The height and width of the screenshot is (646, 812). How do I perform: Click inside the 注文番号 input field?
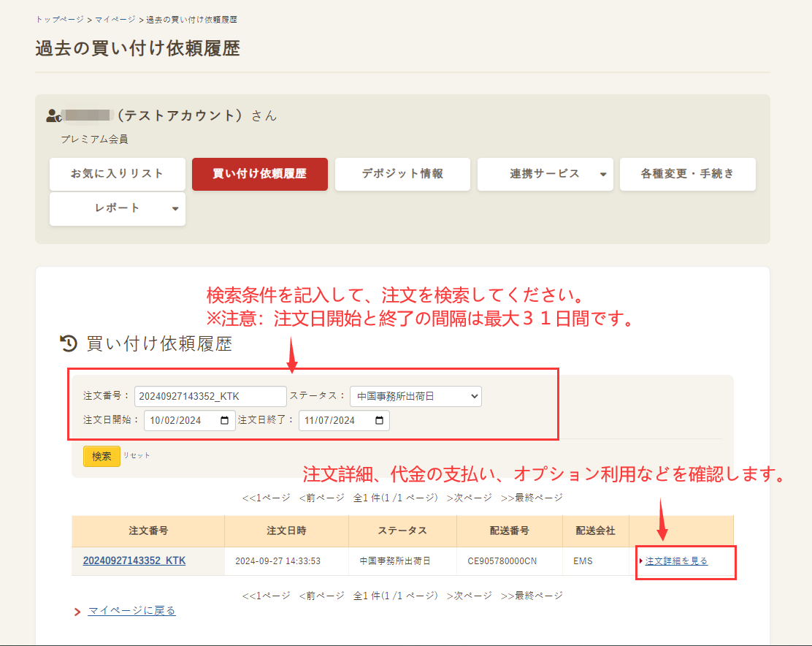tap(210, 396)
